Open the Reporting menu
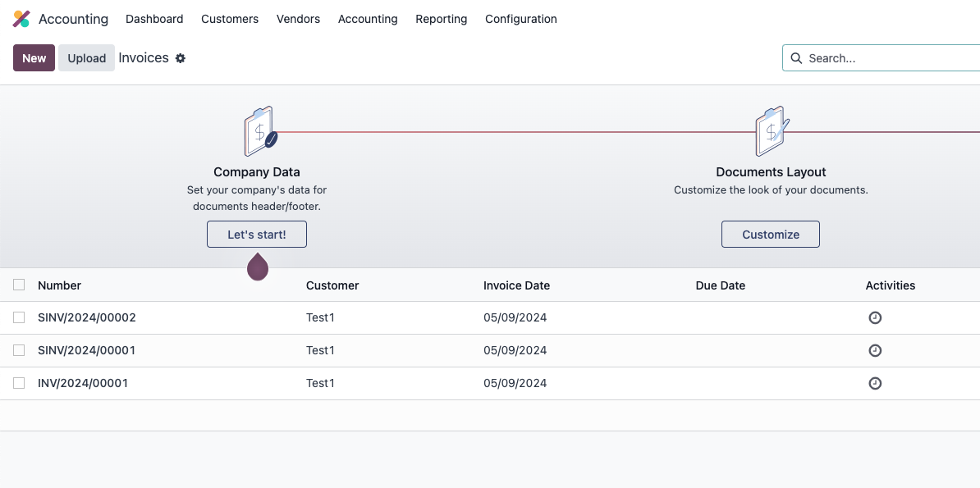This screenshot has height=488, width=980. coord(442,19)
